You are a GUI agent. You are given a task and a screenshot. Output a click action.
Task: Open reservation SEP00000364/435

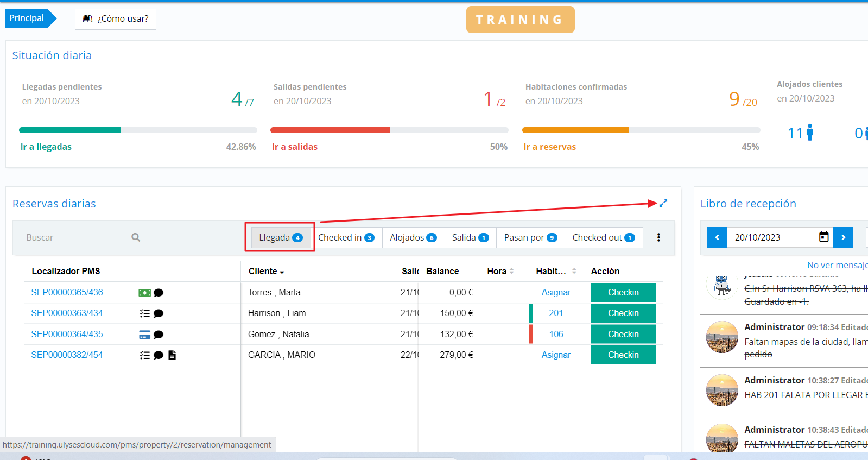tap(67, 334)
